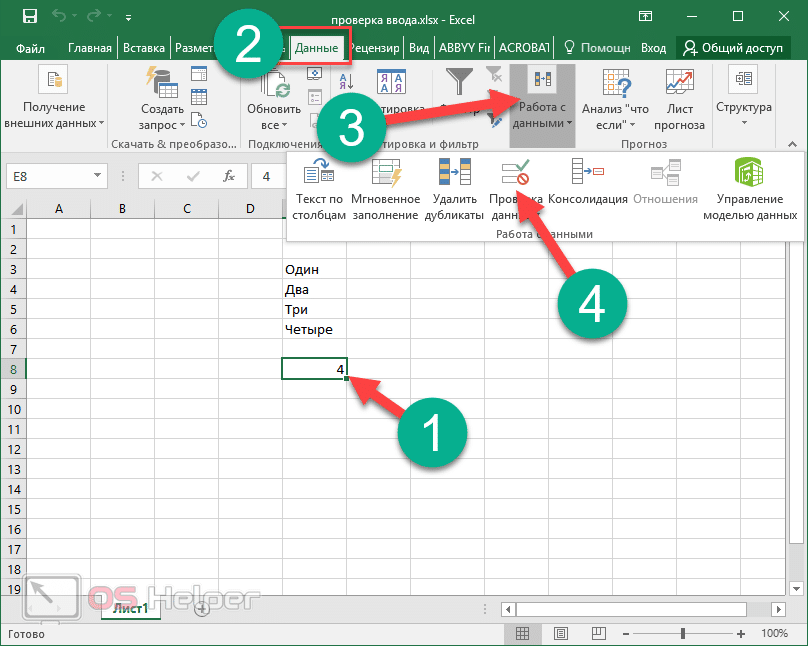Image resolution: width=808 pixels, height=646 pixels.
Task: Run Flash Fill (Мгновенное заполнение)
Action: coord(385,189)
